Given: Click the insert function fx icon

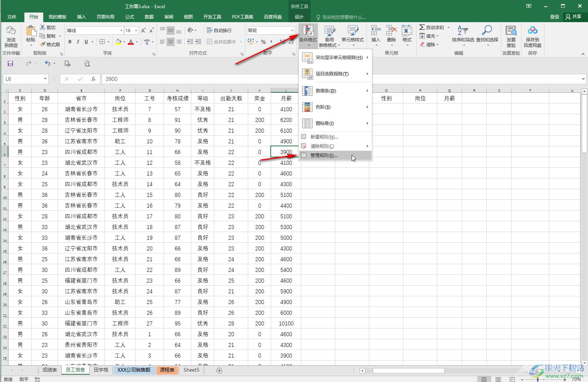Looking at the screenshot, I should coord(93,79).
